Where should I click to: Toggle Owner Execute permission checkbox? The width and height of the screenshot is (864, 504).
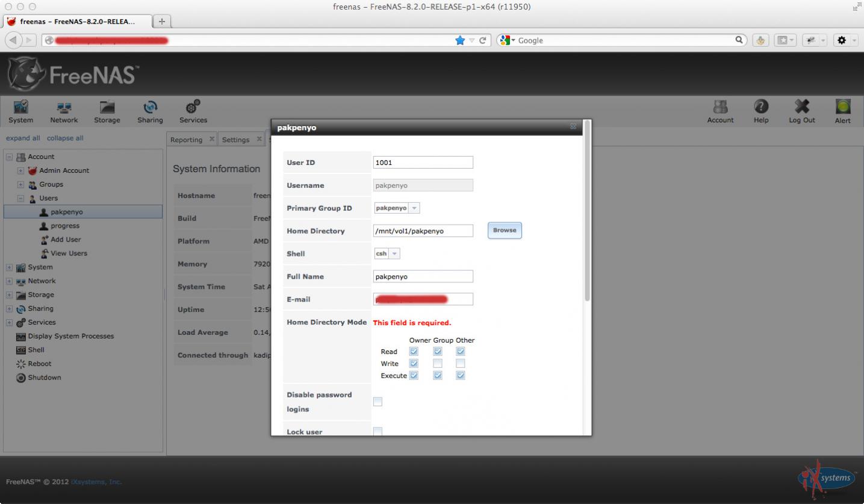coord(414,376)
